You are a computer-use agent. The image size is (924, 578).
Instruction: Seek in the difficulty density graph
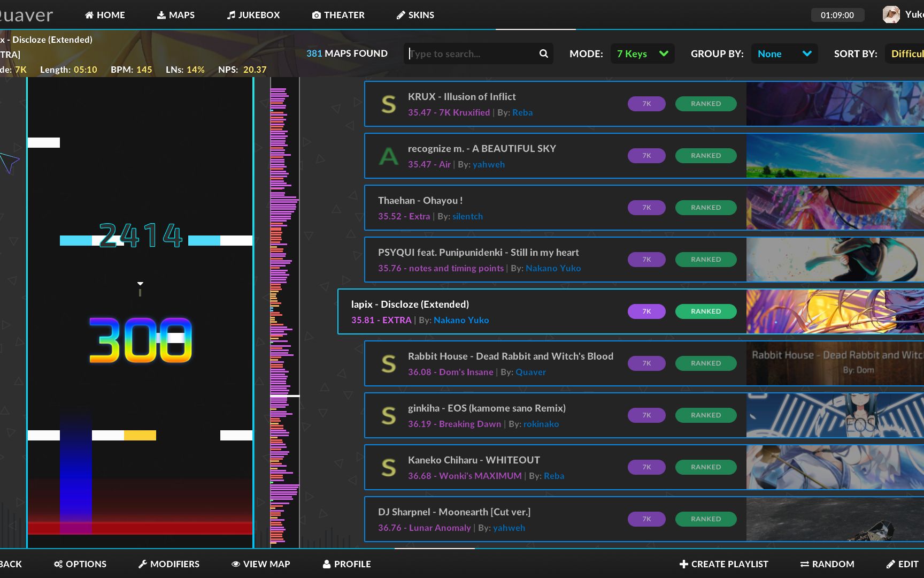pyautogui.click(x=284, y=313)
